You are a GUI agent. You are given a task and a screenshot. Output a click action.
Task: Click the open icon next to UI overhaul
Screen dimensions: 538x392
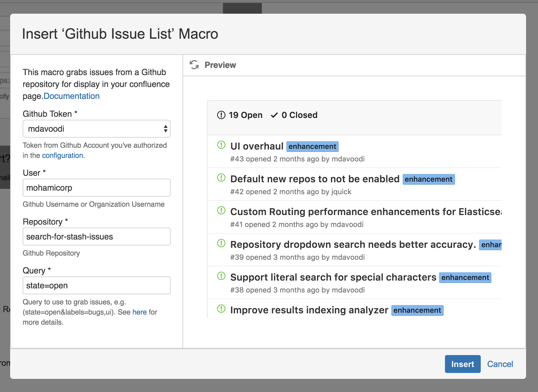[221, 145]
